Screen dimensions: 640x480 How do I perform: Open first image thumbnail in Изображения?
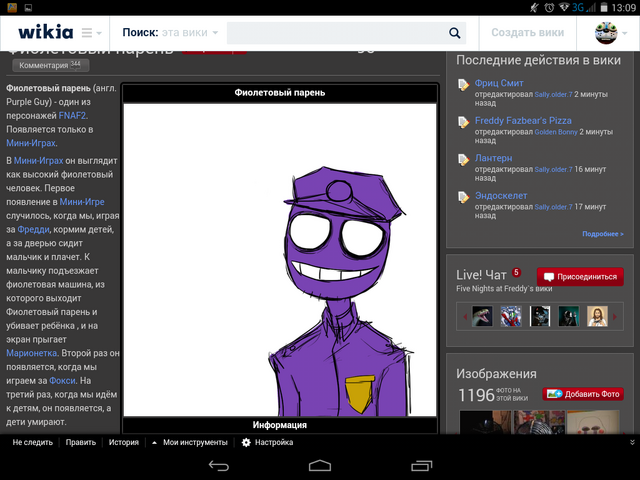coord(485,422)
